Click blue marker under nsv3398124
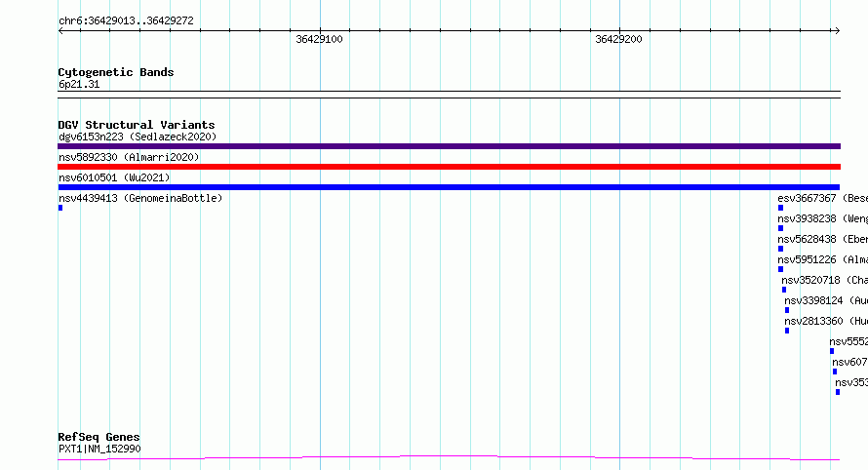The height and width of the screenshot is (470, 868). 787,310
